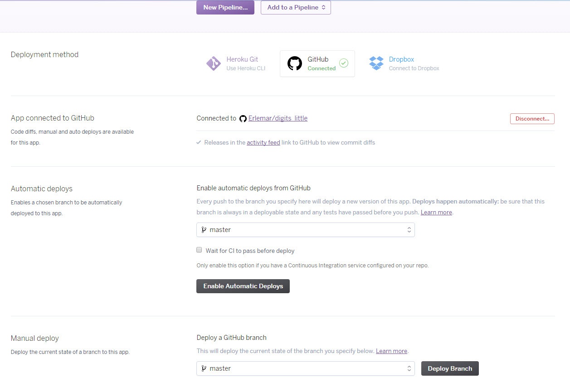Follow the activity feed link
The image size is (570, 392).
(263, 142)
